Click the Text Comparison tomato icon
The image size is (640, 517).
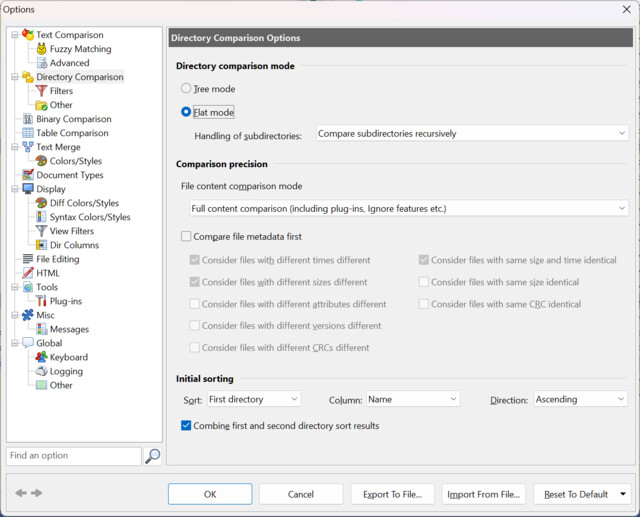point(28,35)
